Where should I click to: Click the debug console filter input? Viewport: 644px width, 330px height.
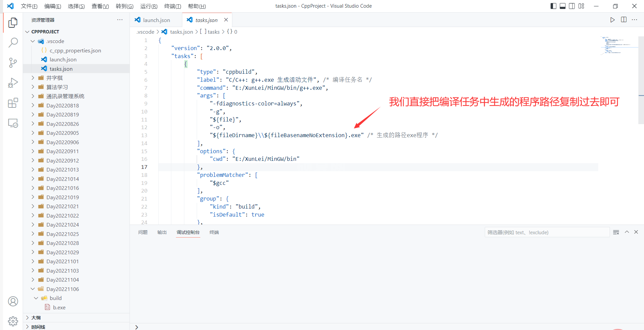(547, 232)
